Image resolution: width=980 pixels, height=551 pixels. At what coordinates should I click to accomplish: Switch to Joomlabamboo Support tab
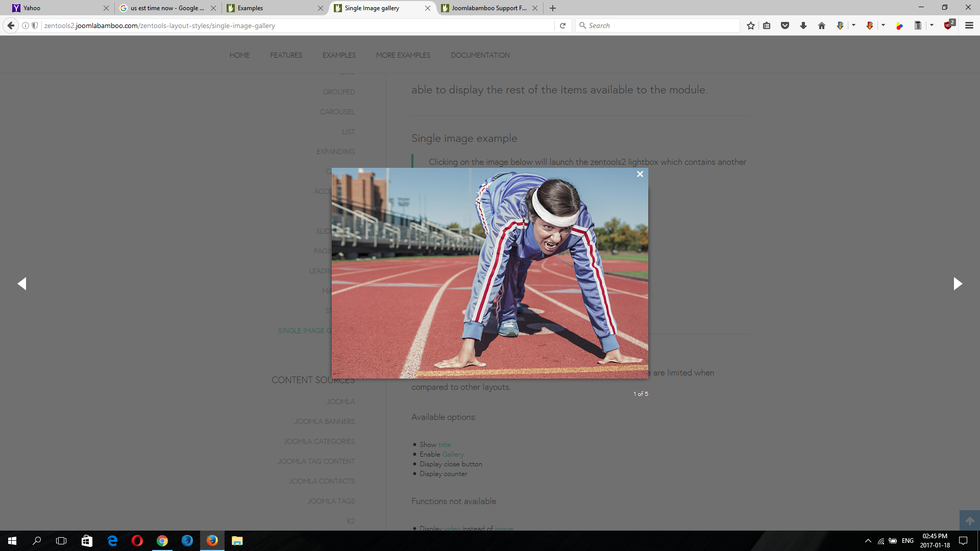point(489,8)
